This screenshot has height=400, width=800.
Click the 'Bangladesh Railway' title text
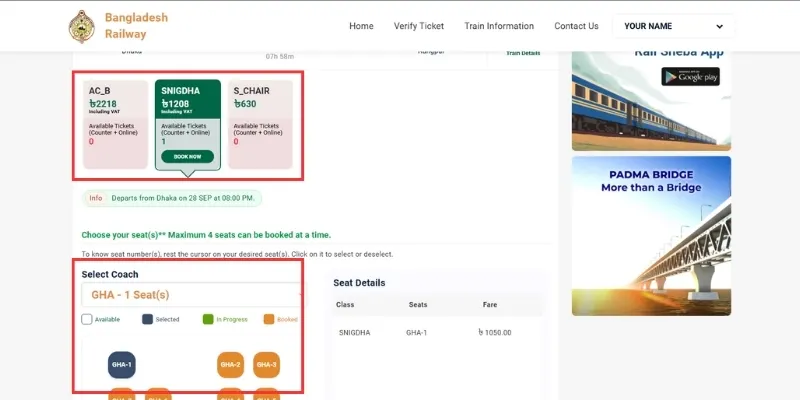click(136, 26)
